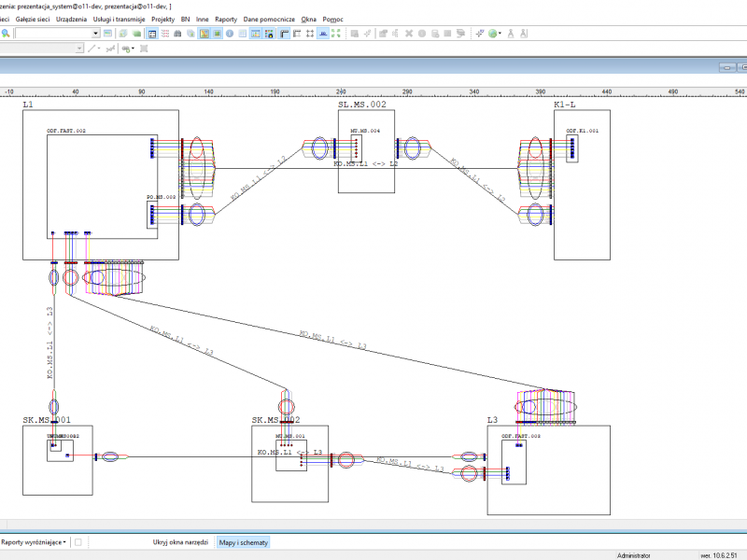Click the green fit-to-screen arrows icon
Image resolution: width=747 pixels, height=560 pixels.
click(336, 34)
